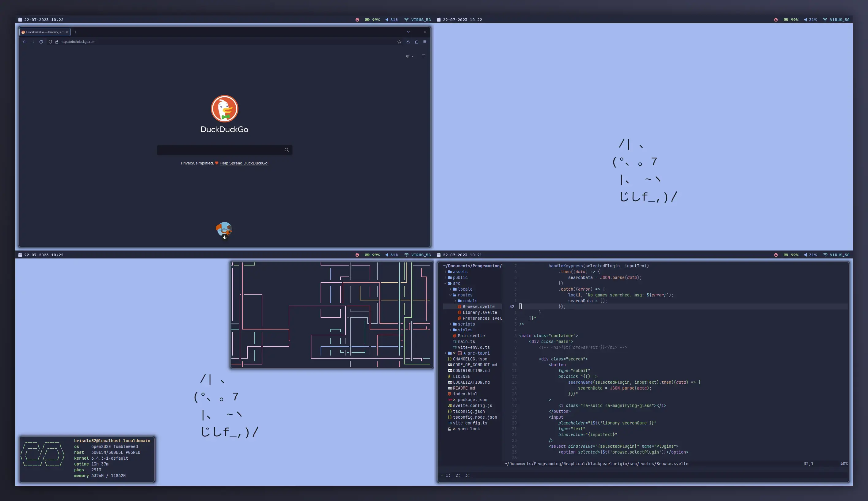Expand the scripts folder

(450, 324)
